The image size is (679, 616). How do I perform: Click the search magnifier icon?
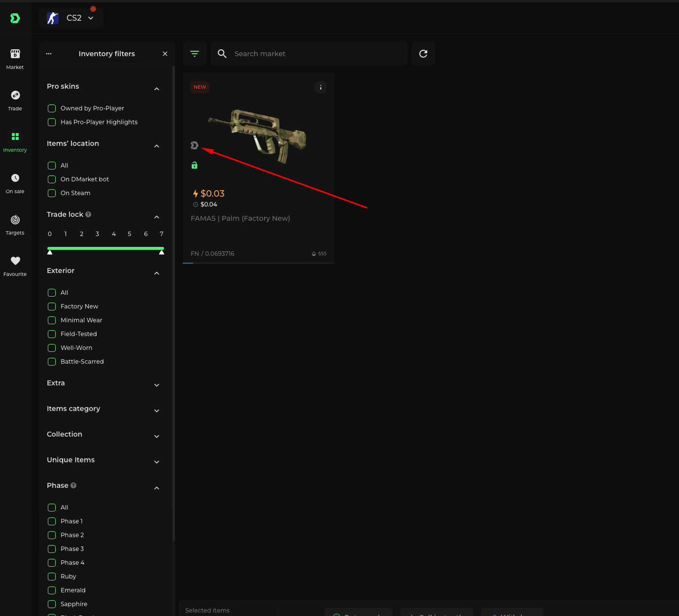coord(222,54)
